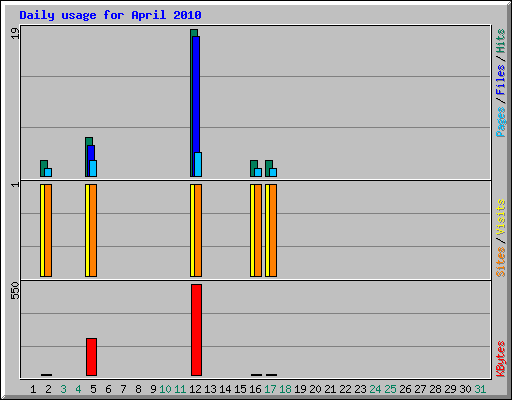Select the tall red KBytes bar for day 12
512x400 pixels.
[196, 330]
